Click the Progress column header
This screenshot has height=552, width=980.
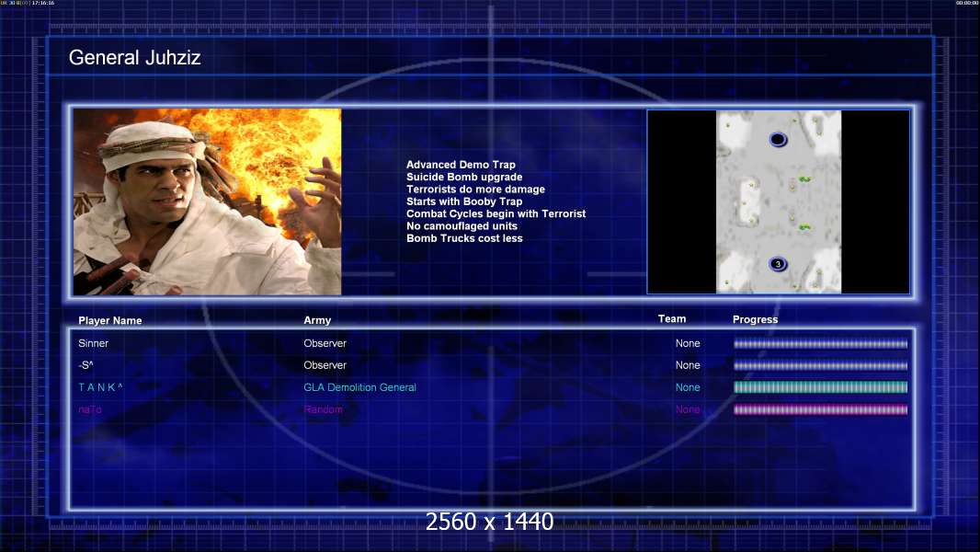pyautogui.click(x=755, y=319)
